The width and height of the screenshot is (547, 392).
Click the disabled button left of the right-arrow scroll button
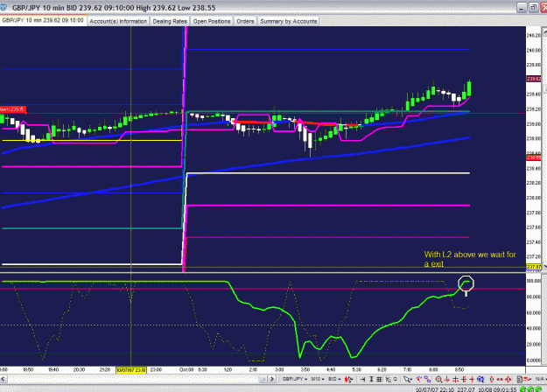coord(263,379)
